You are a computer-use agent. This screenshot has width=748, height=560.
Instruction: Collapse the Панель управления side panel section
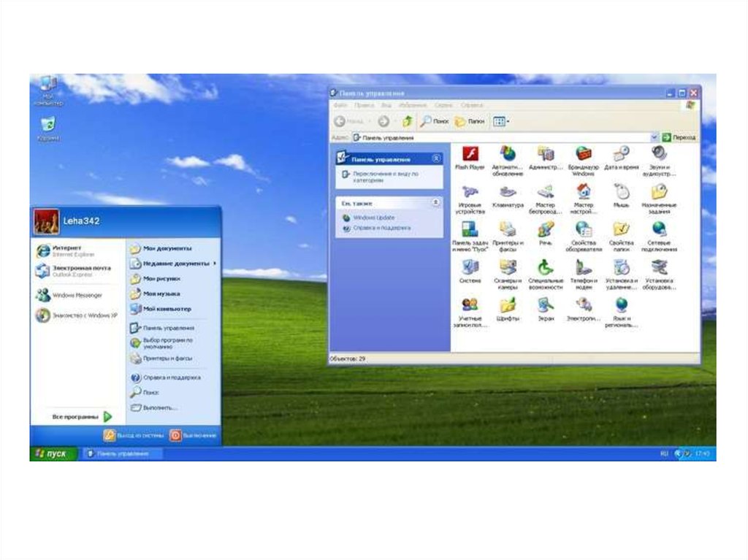tap(436, 158)
